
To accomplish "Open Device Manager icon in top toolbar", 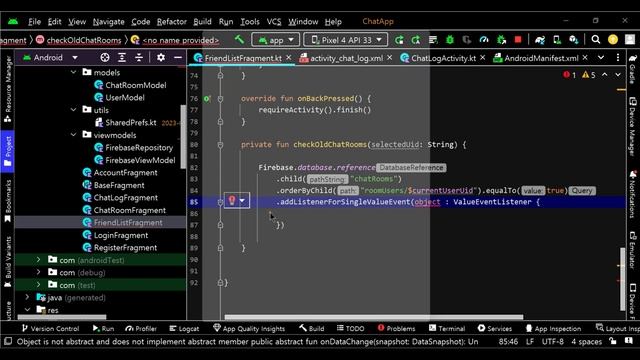I will [557, 40].
